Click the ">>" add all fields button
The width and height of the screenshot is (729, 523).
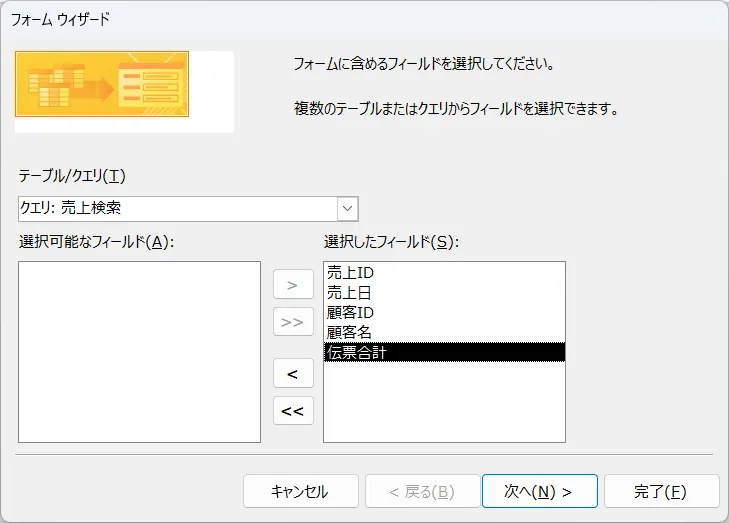(x=293, y=322)
